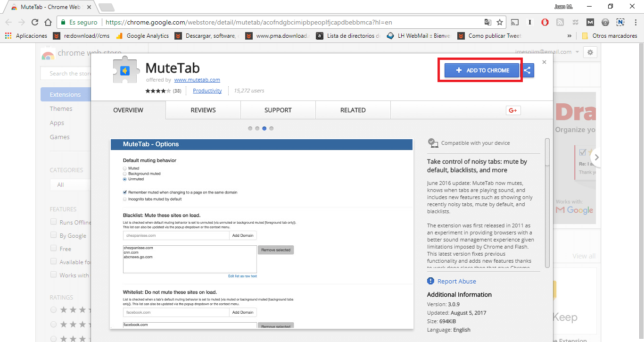Click the Report Abuse exclamation icon
This screenshot has height=342, width=644.
[x=430, y=281]
